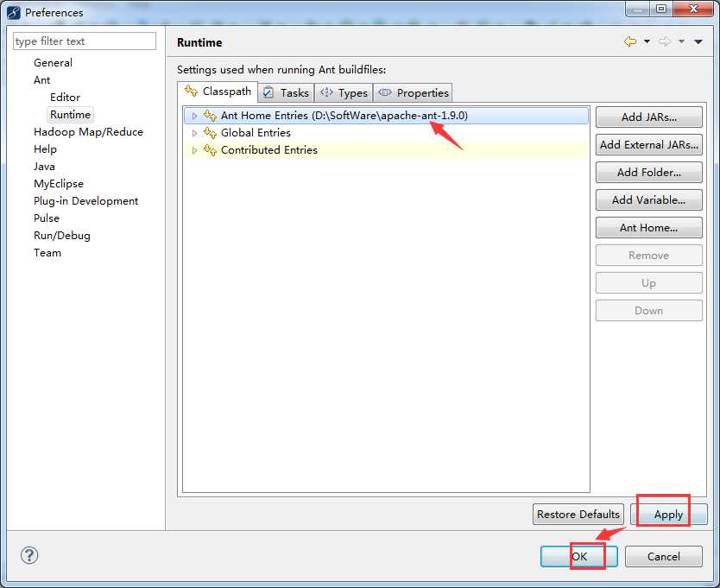
Task: Select the Contributed Entries row text
Action: point(269,149)
